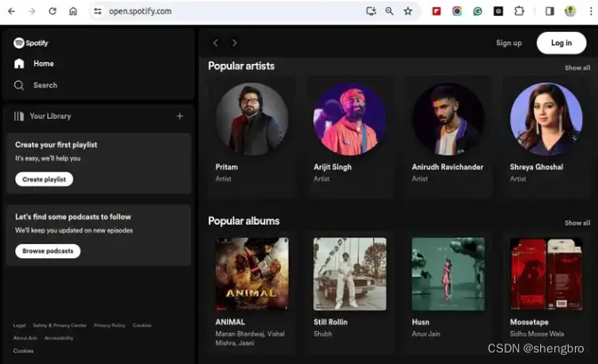The height and width of the screenshot is (364, 598).
Task: Open the Legal footer link
Action: coord(20,325)
